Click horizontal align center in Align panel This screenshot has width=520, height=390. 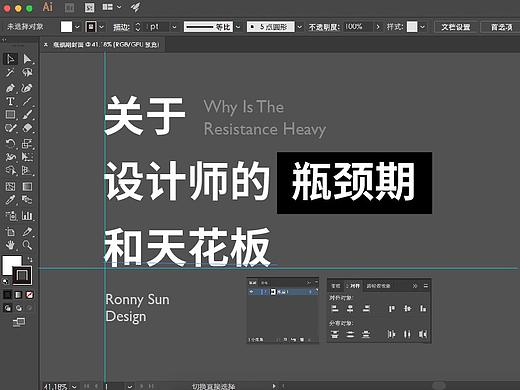coord(350,309)
